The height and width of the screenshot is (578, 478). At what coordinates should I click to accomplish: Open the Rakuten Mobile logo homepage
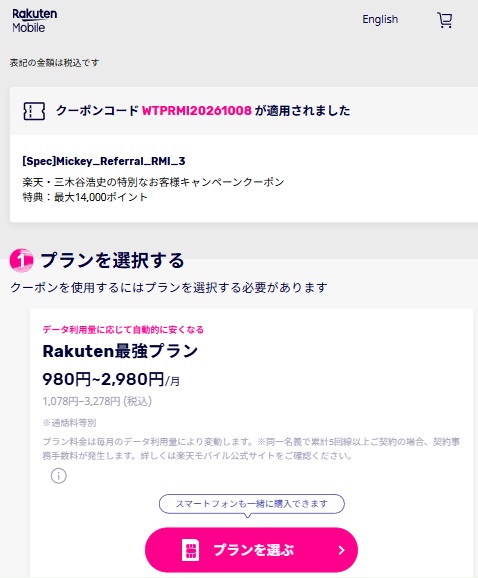35,21
